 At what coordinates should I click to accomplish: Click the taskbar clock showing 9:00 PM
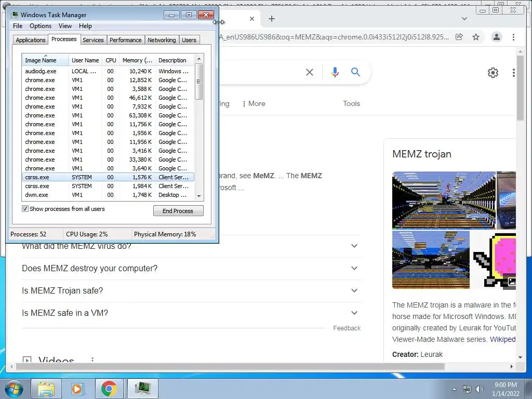[x=506, y=389]
